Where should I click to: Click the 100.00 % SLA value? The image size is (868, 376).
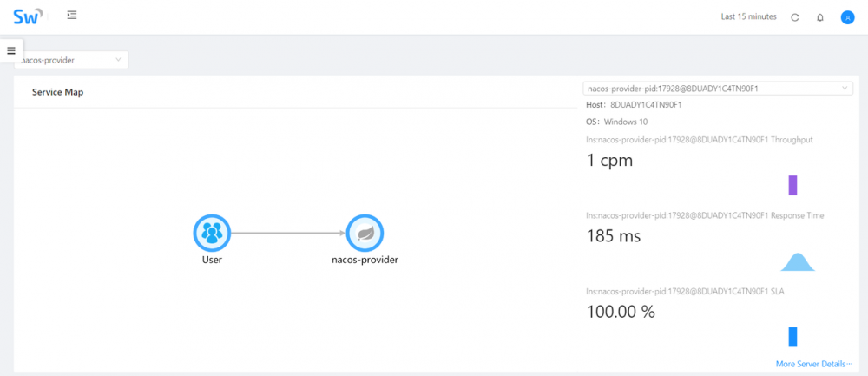[x=620, y=311]
